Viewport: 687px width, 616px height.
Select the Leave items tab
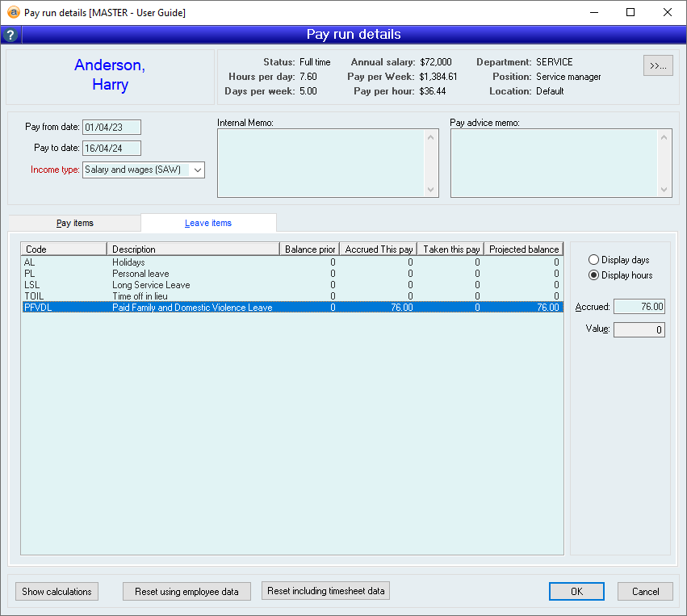[x=208, y=223]
